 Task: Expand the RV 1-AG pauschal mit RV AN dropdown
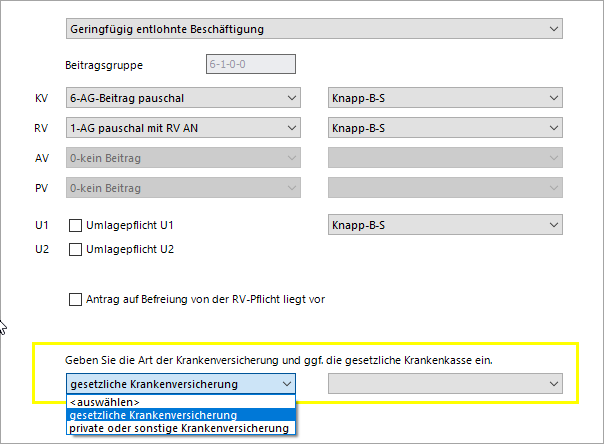coord(183,128)
